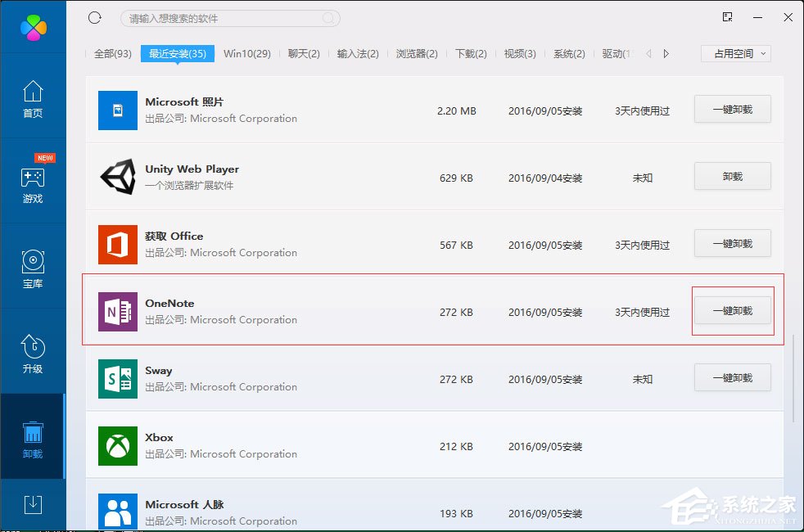Click 卸载 for Unity Web Player
Image resolution: width=804 pixels, height=532 pixels.
click(732, 176)
